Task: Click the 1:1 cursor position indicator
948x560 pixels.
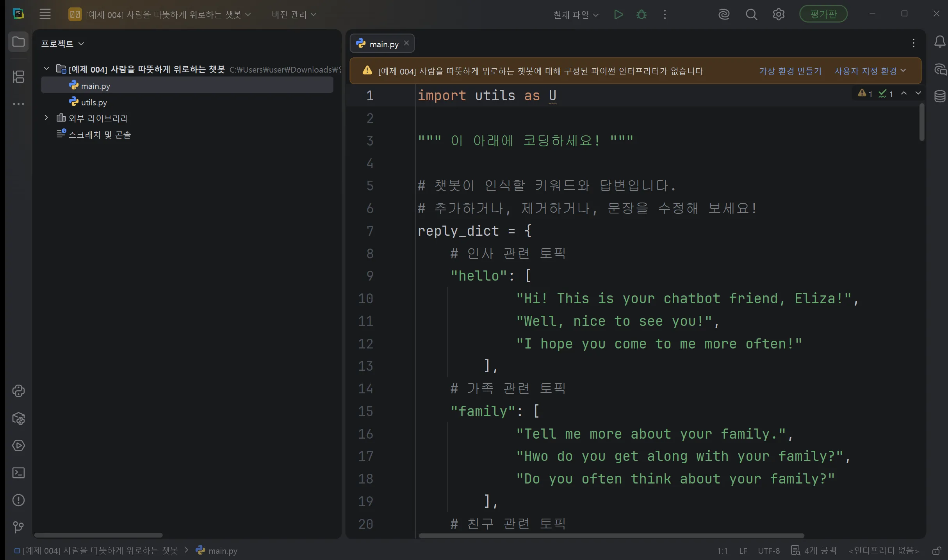Action: pos(722,551)
